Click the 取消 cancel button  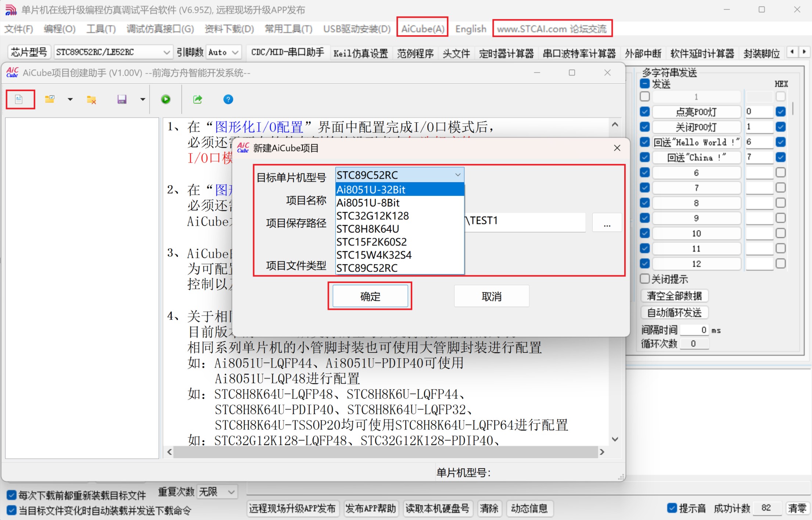point(492,296)
